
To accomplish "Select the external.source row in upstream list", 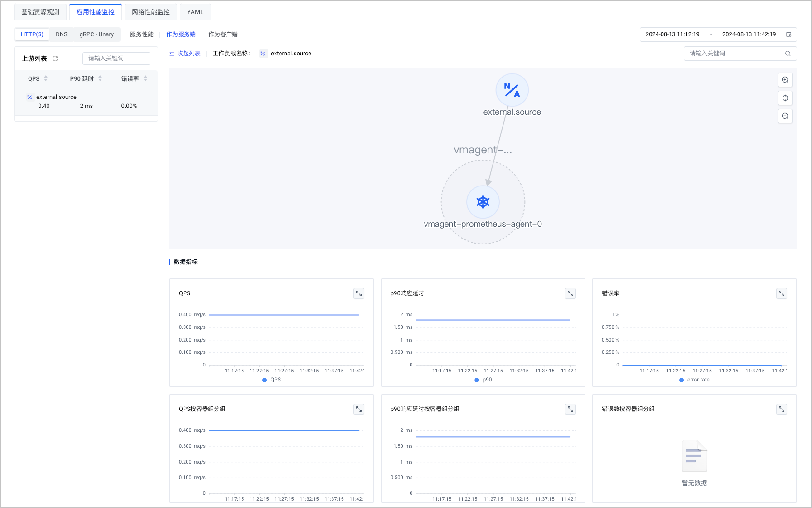I will [86, 102].
